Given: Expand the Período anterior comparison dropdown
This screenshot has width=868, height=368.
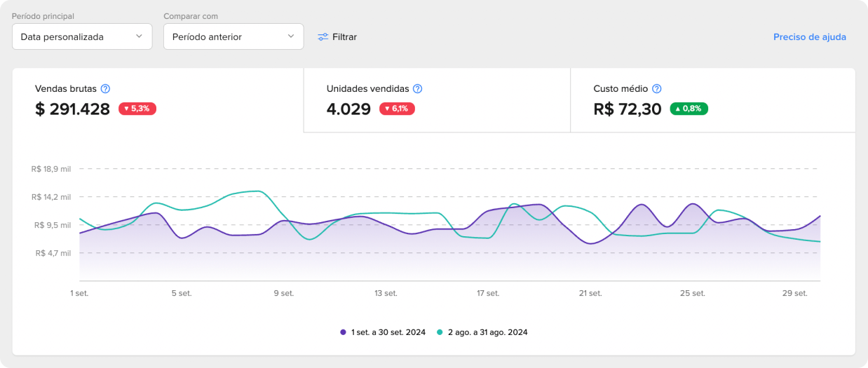Looking at the screenshot, I should click(233, 36).
